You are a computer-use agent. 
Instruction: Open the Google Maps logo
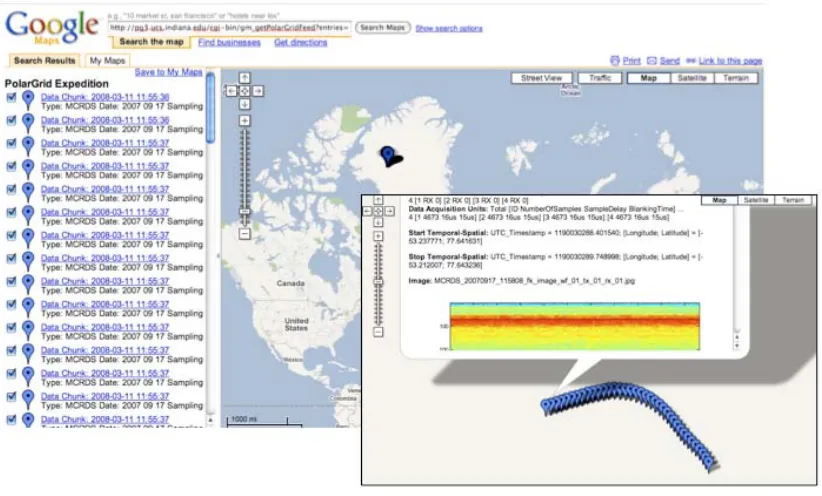coord(52,27)
